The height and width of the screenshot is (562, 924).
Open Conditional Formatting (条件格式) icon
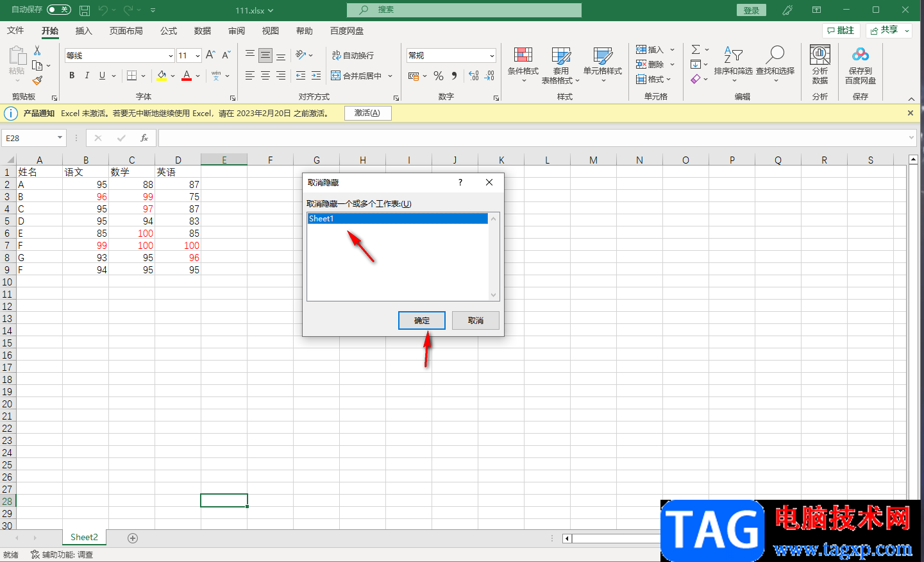tap(523, 55)
